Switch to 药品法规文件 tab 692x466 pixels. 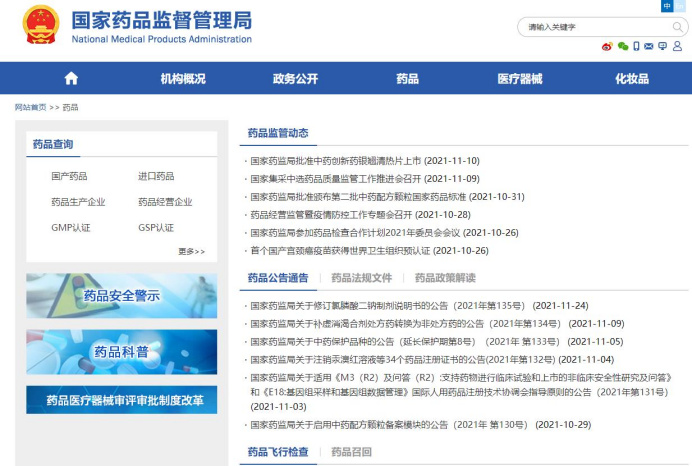[x=361, y=278]
